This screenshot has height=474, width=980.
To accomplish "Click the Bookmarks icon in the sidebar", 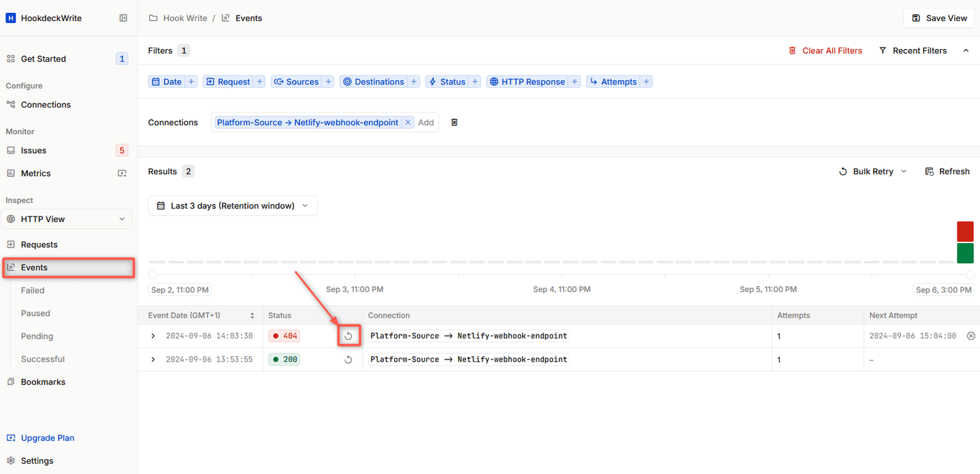I will tap(10, 381).
